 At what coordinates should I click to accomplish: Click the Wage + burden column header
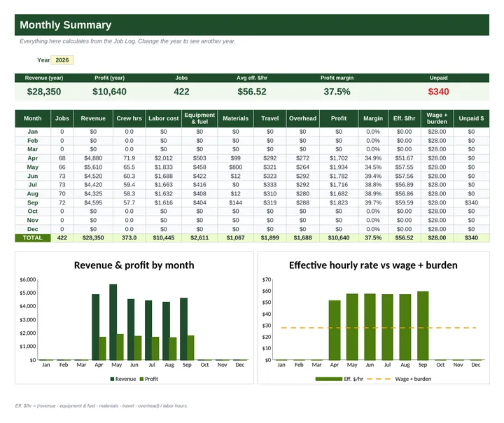click(437, 118)
